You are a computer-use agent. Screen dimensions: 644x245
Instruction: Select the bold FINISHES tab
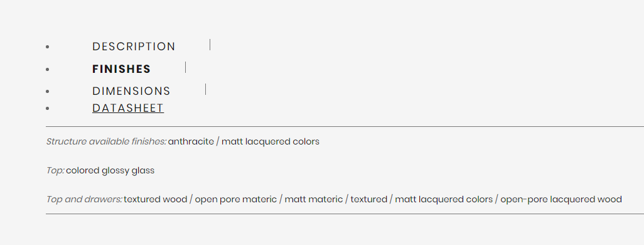[122, 69]
